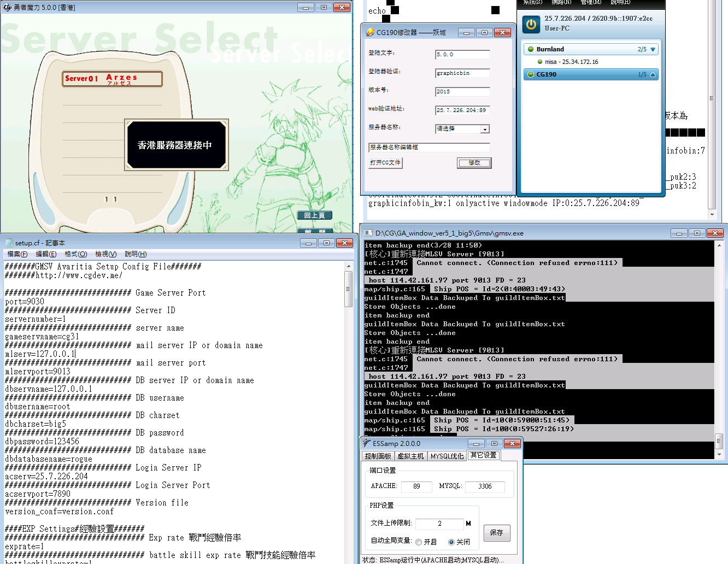This screenshot has height=564, width=728.
Task: Expand the CG190 network with its arrow
Action: coord(653,74)
